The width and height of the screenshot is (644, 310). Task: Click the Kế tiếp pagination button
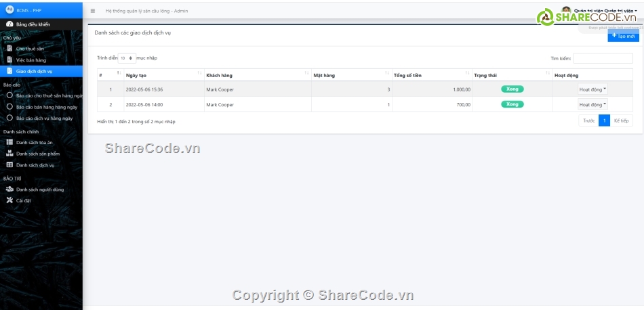621,120
